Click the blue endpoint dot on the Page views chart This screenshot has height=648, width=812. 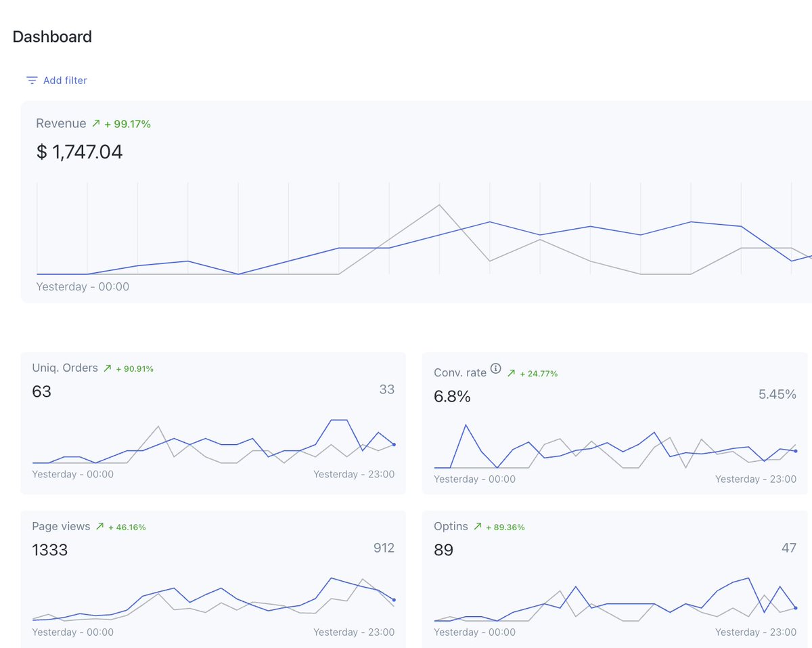pos(394,600)
